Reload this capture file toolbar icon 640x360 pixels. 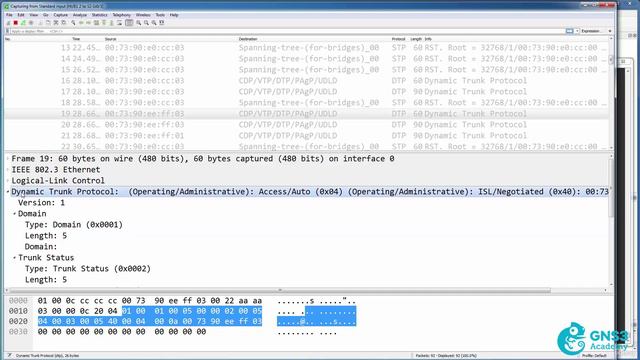coord(64,23)
